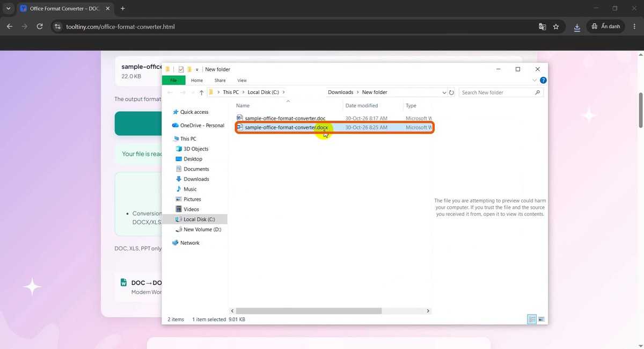
Task: Go up one folder level in Explorer
Action: click(x=201, y=92)
